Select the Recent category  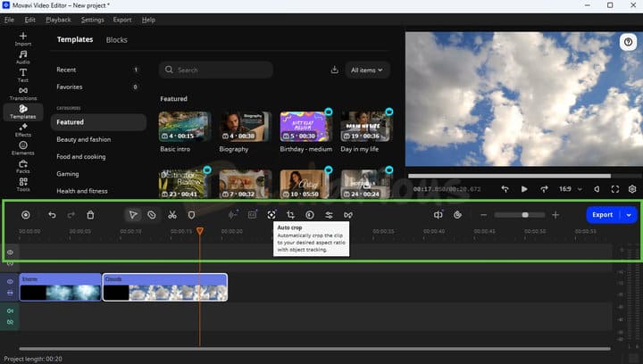click(x=98, y=70)
